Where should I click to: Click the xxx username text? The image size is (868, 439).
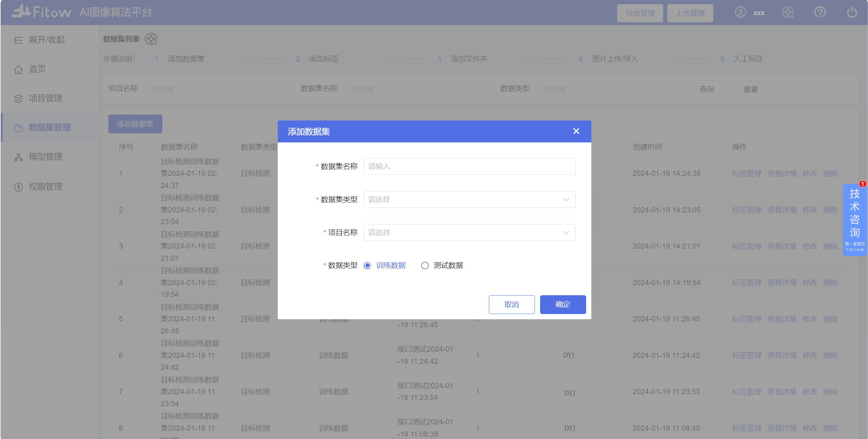point(759,13)
